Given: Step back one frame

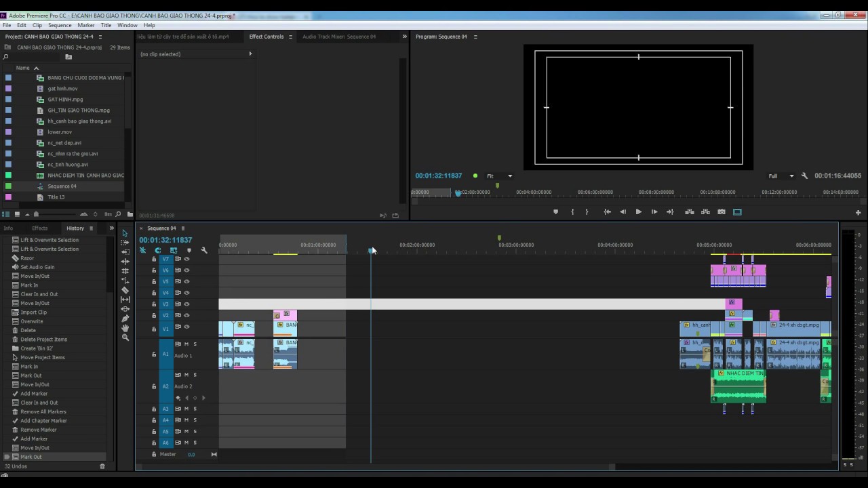Looking at the screenshot, I should (623, 212).
